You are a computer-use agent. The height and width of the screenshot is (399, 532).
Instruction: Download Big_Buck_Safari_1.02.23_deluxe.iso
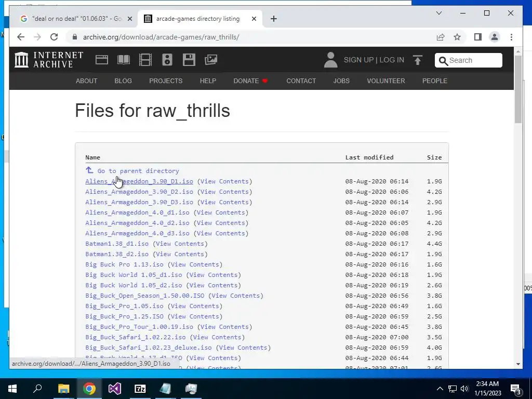148,348
